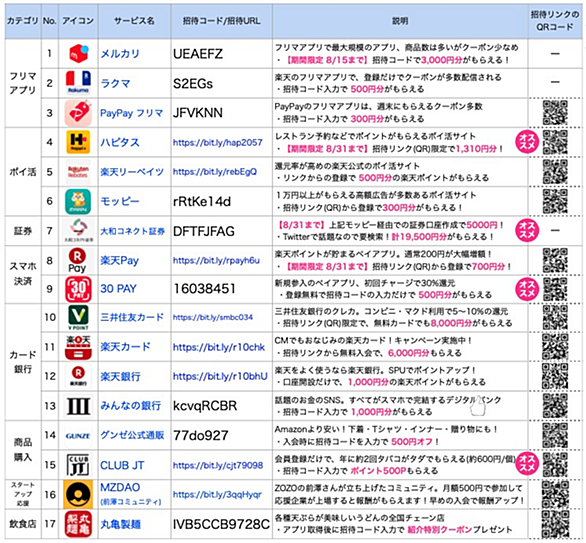Click the V POINT card icon

tap(78, 318)
